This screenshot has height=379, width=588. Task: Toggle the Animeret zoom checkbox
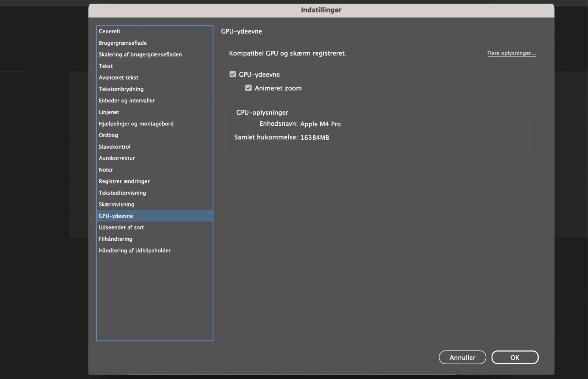coord(248,88)
